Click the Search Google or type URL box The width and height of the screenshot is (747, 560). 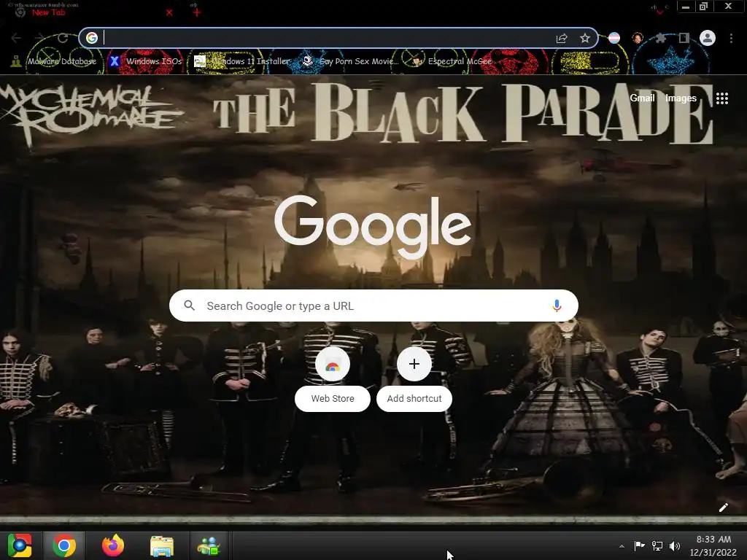[x=373, y=306]
